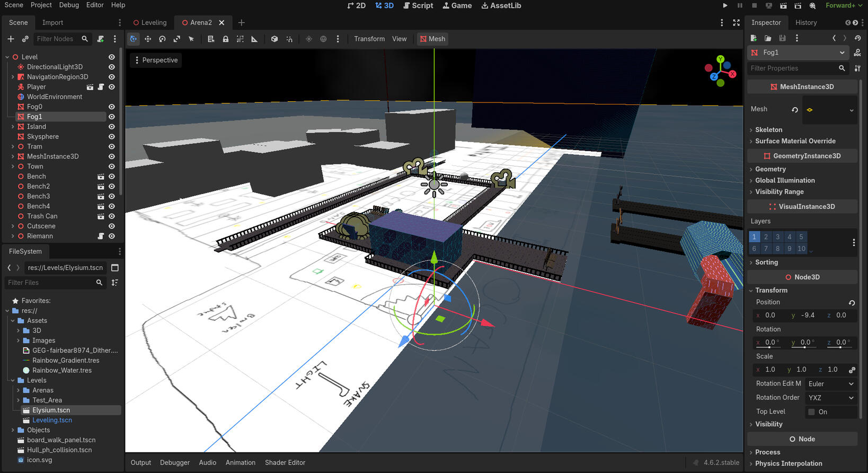
Task: Toggle the FileSystem split mode icon
Action: (115, 268)
